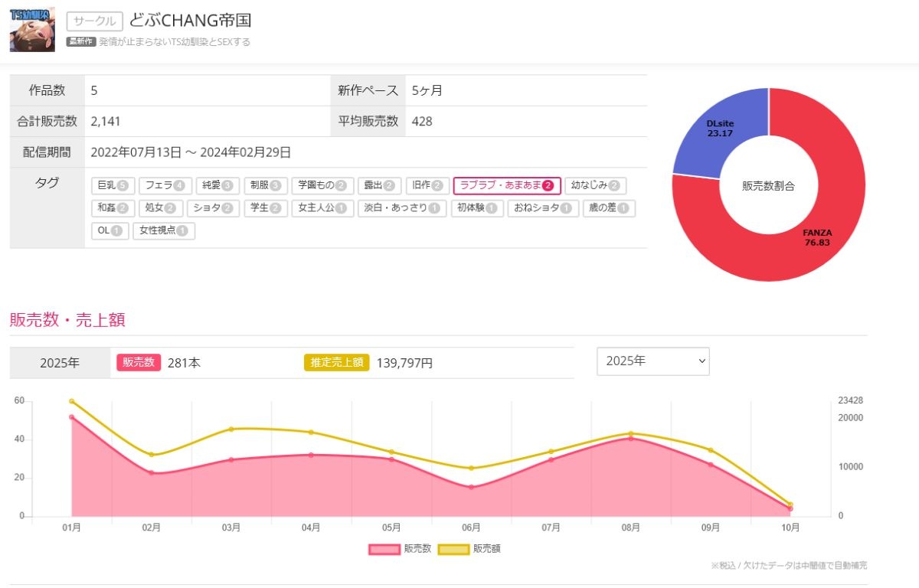
Task: Click the 01月 revenue data point on the yellow line
Action: pos(72,401)
